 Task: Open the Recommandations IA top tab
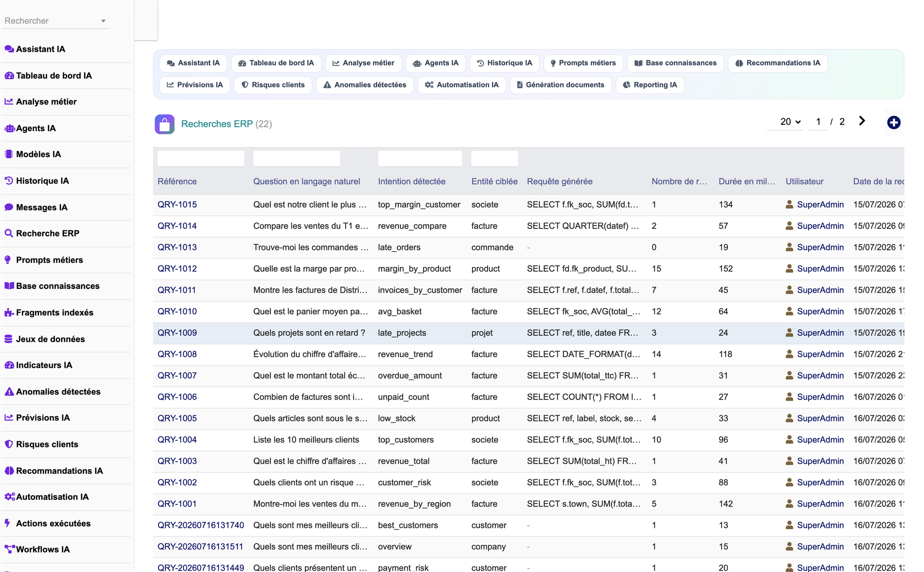(x=778, y=63)
